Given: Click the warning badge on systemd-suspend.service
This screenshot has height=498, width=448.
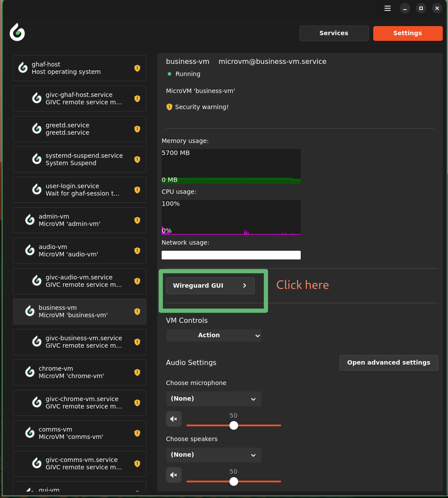Looking at the screenshot, I should click(137, 159).
